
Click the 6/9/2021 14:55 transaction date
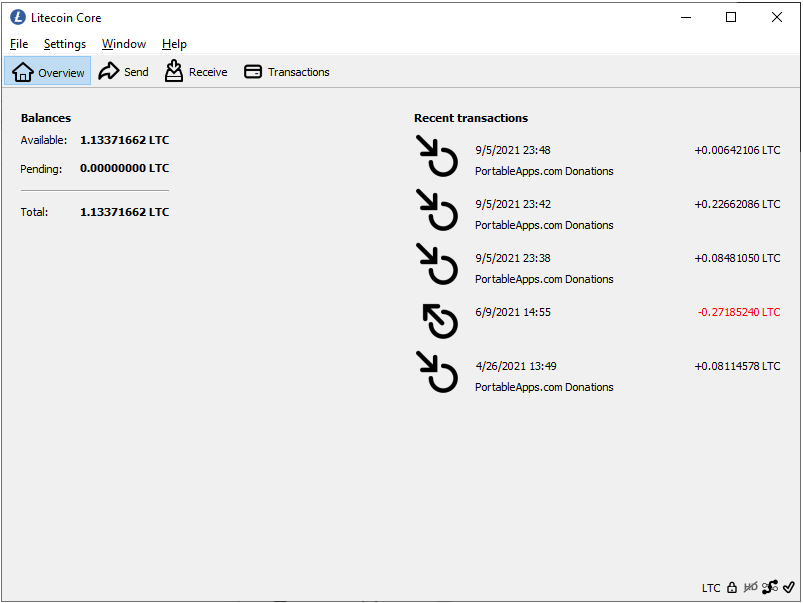[513, 312]
